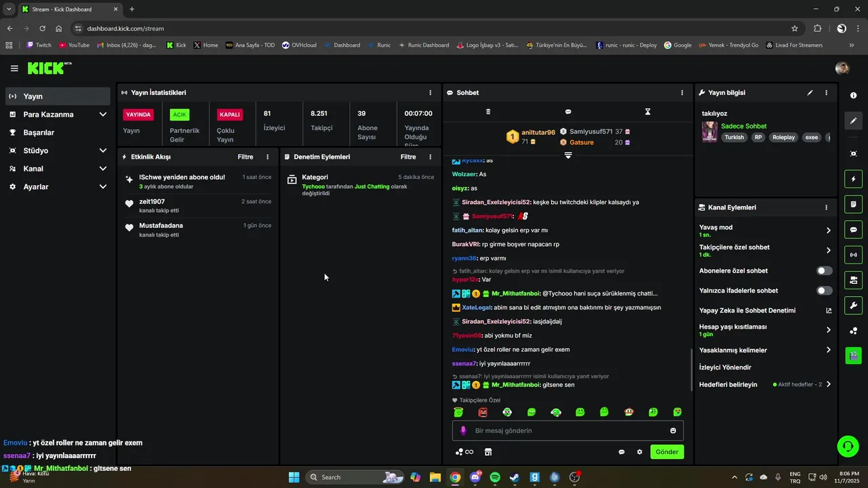This screenshot has width=868, height=488.
Task: Open the Runic Dashboard bookmark
Action: (423, 45)
